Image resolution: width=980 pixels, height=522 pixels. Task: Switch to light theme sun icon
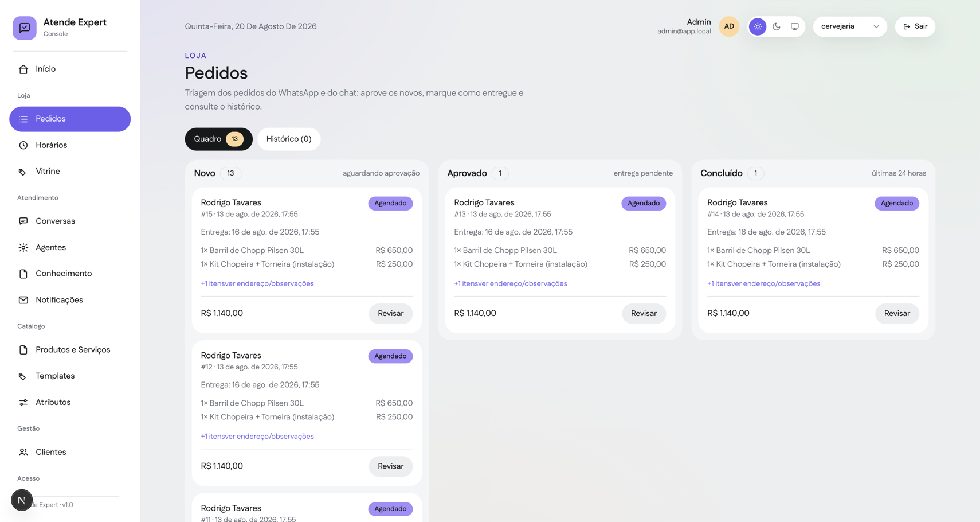pos(758,26)
